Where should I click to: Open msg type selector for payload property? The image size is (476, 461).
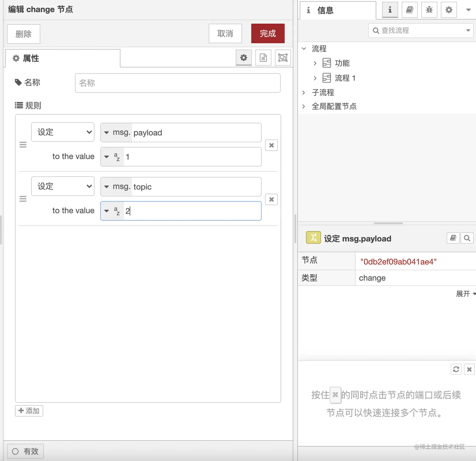tap(116, 133)
